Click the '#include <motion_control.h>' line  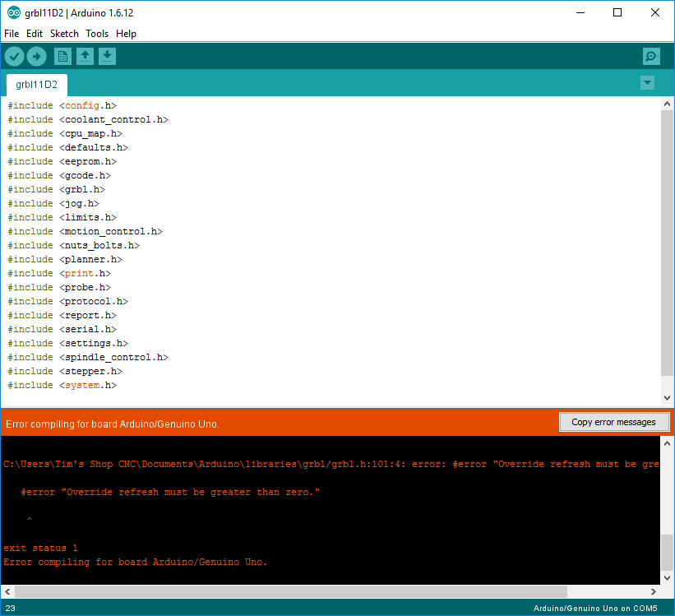(86, 231)
